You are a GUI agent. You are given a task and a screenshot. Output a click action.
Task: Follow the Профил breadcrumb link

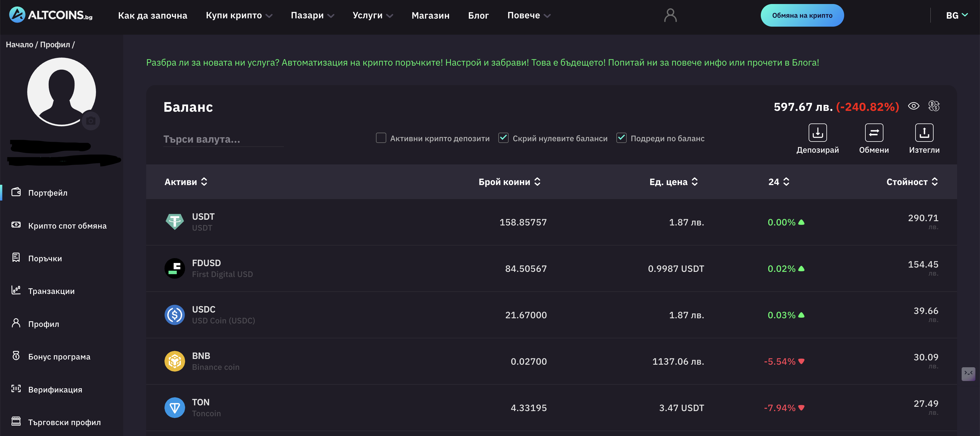(55, 44)
